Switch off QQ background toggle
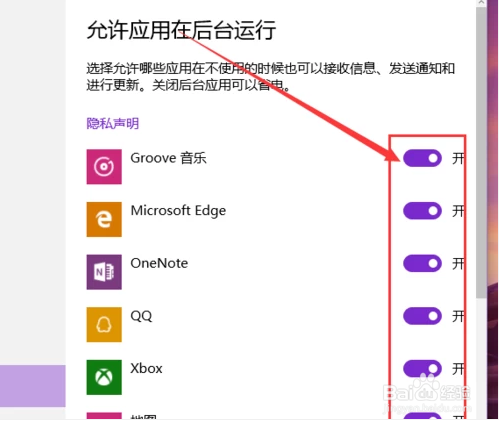The image size is (500, 426). tap(422, 316)
